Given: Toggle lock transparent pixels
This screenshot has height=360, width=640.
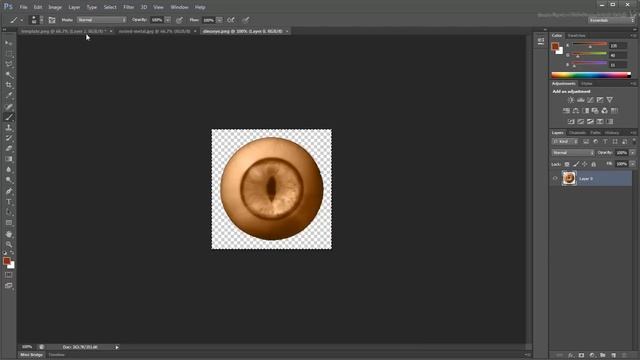Looking at the screenshot, I should (x=567, y=164).
